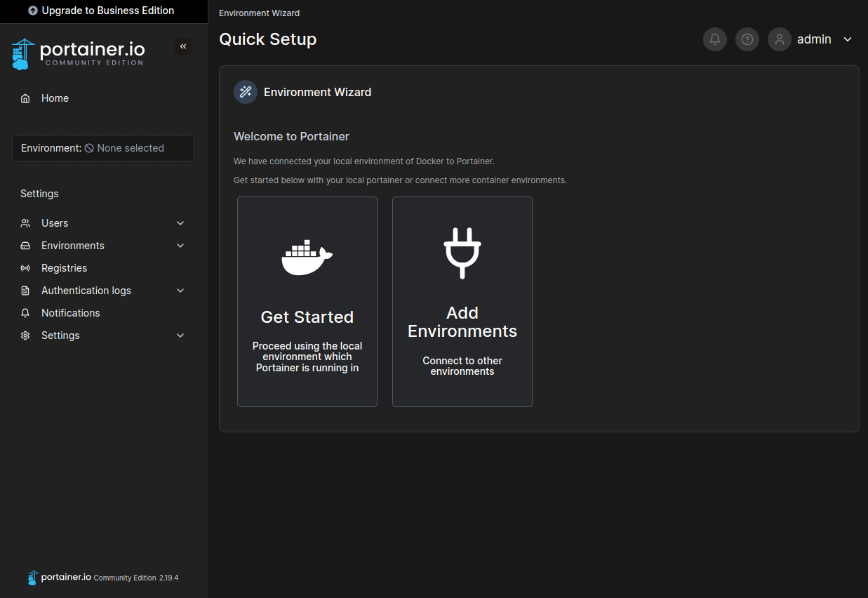Click the Upgrade to Business Edition banner

(104, 11)
